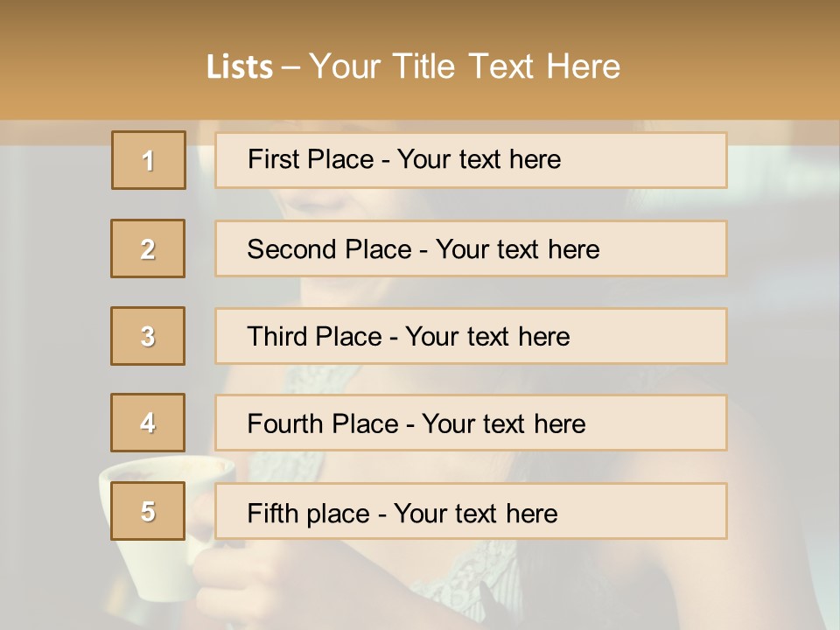Image resolution: width=840 pixels, height=630 pixels.
Task: Click the number 1 box
Action: point(149,160)
